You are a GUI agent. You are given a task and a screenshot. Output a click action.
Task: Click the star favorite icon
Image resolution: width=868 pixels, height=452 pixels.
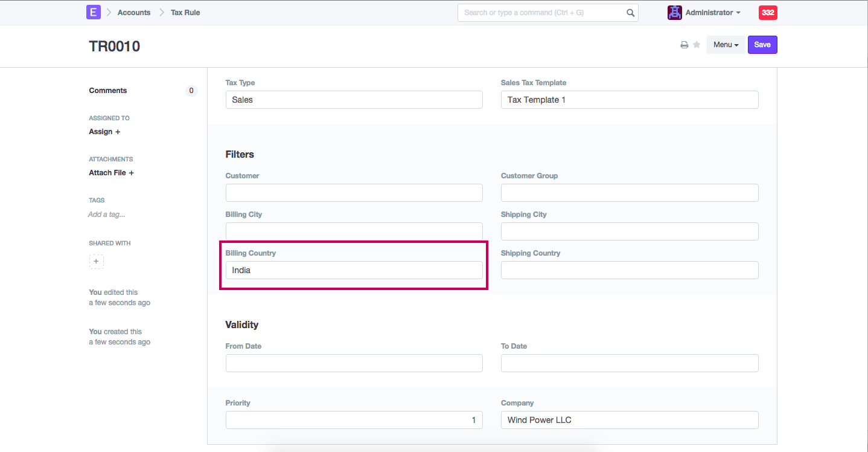(x=697, y=45)
